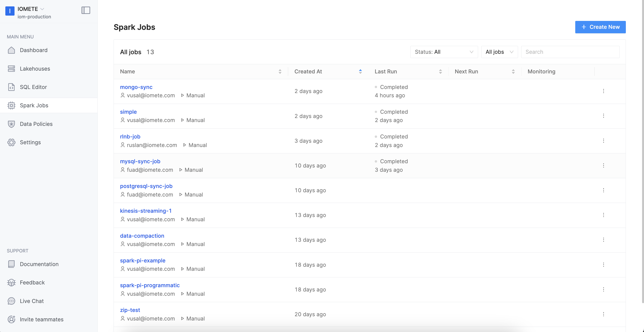This screenshot has width=644, height=332.
Task: Open the more-actions menu for spark-pi-programmatic
Action: pos(603,289)
